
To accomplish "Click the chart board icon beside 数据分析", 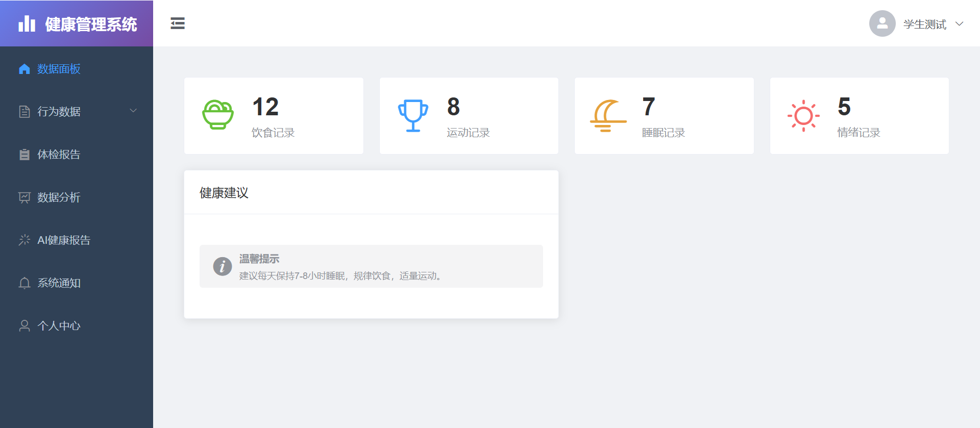I will pyautogui.click(x=24, y=197).
